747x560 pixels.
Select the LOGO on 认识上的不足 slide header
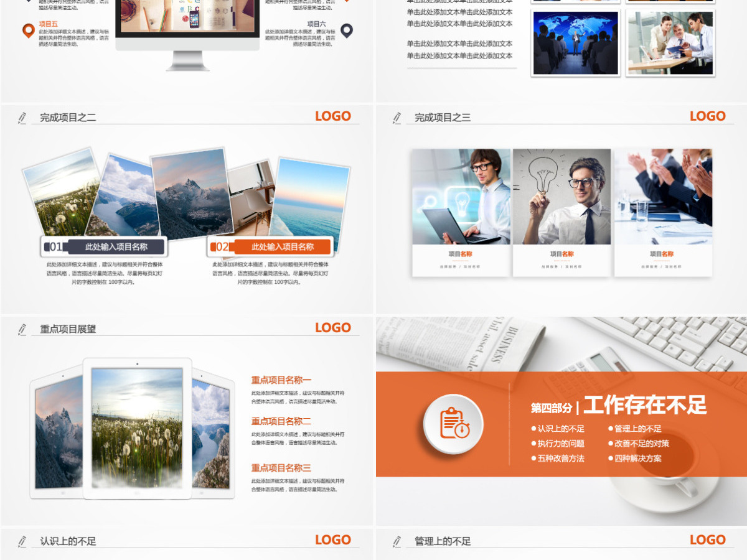[x=333, y=540]
